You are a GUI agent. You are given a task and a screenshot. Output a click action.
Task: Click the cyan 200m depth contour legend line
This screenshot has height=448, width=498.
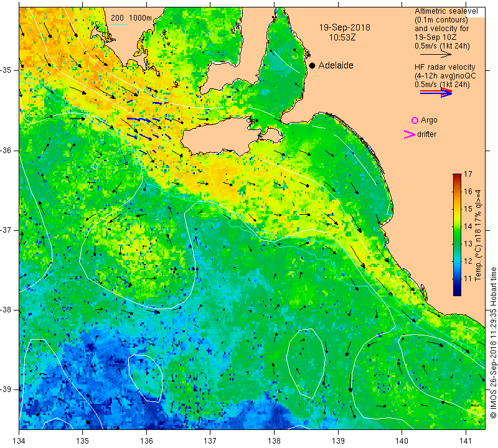tap(119, 24)
